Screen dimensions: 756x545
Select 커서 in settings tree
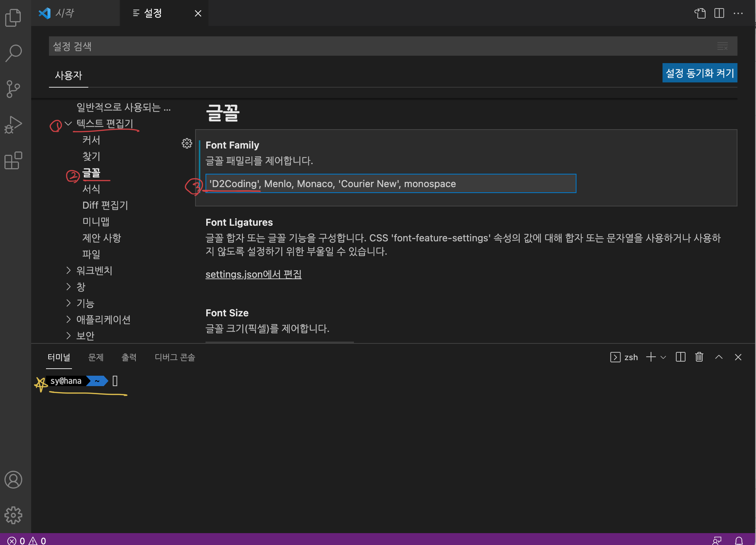point(91,140)
